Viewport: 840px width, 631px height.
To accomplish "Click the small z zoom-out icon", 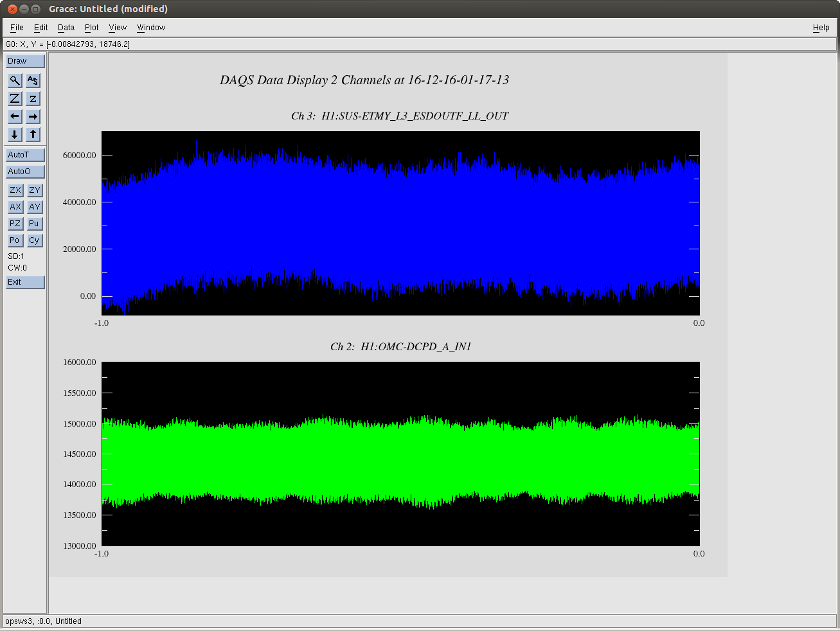I will point(33,98).
